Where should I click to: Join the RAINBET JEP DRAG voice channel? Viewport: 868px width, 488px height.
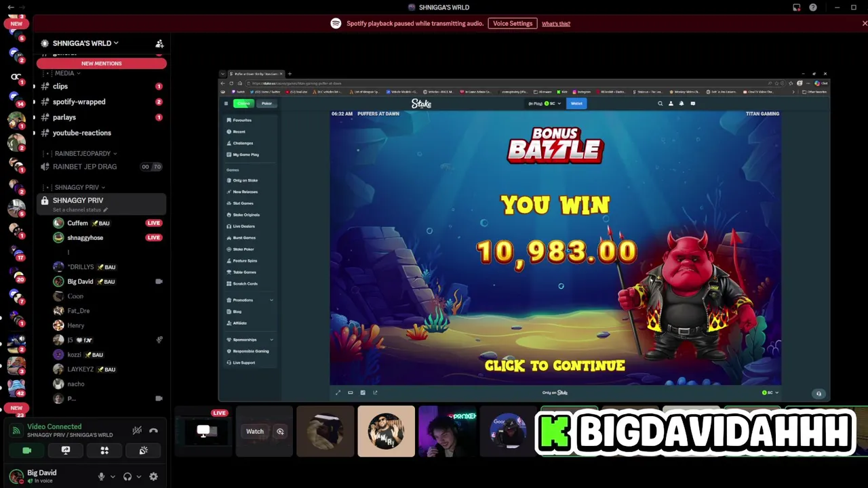click(85, 167)
